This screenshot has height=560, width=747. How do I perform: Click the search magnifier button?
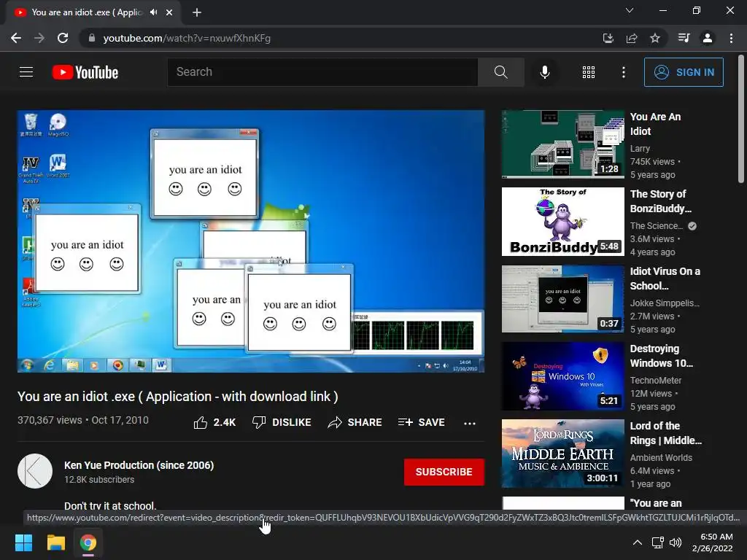coord(500,72)
